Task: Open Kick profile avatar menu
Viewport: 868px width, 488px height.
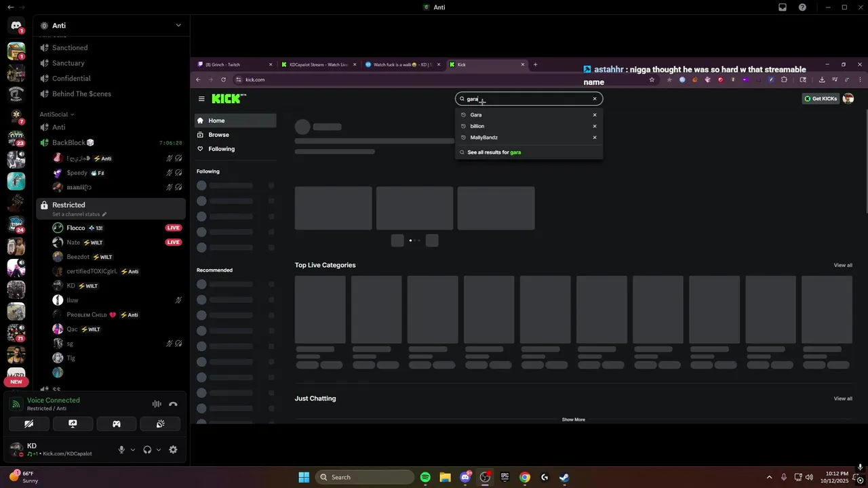Action: tap(848, 99)
